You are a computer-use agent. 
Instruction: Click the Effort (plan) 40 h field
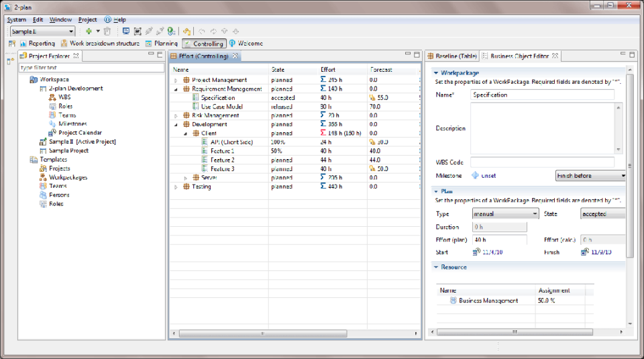499,240
